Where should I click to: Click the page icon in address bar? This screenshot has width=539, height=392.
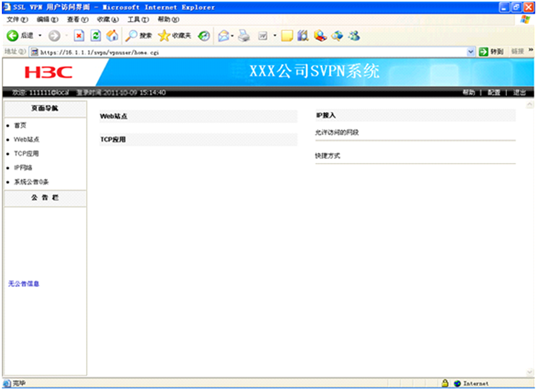point(34,52)
